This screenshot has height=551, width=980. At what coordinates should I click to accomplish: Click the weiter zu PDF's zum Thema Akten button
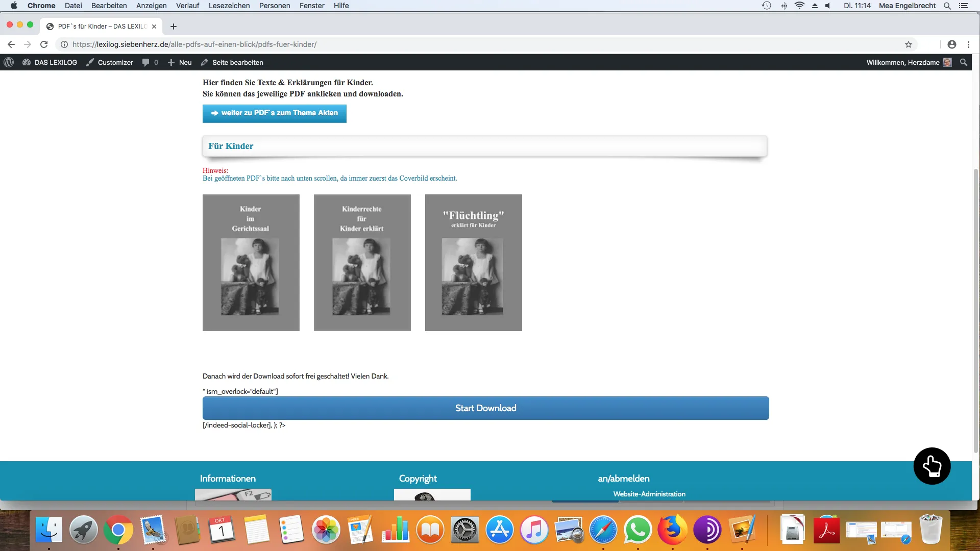click(275, 113)
